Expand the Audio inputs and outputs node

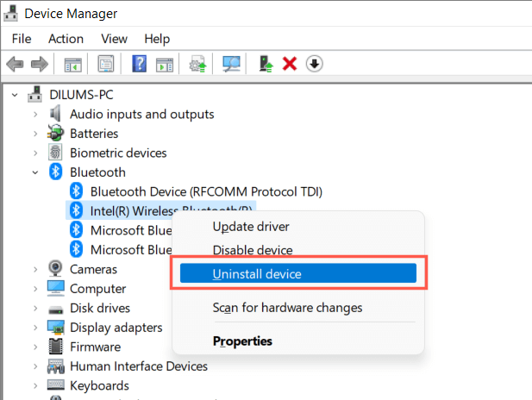[x=34, y=114]
